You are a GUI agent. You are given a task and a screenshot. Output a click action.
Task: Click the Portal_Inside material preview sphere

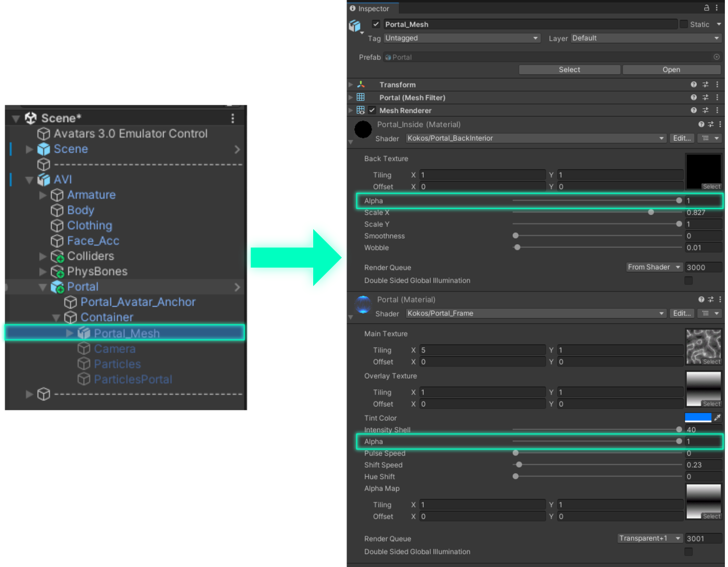click(363, 130)
